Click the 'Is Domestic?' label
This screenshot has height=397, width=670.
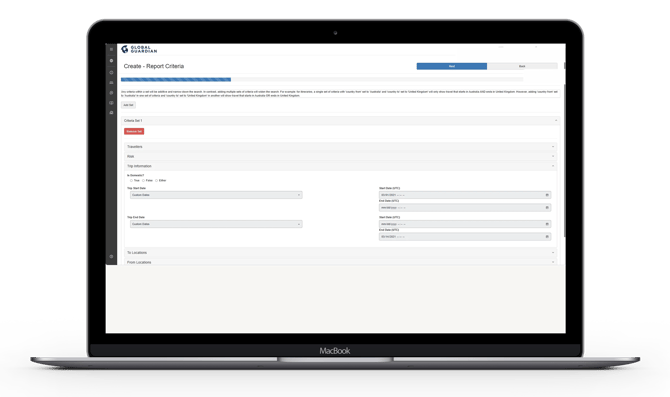(x=135, y=175)
